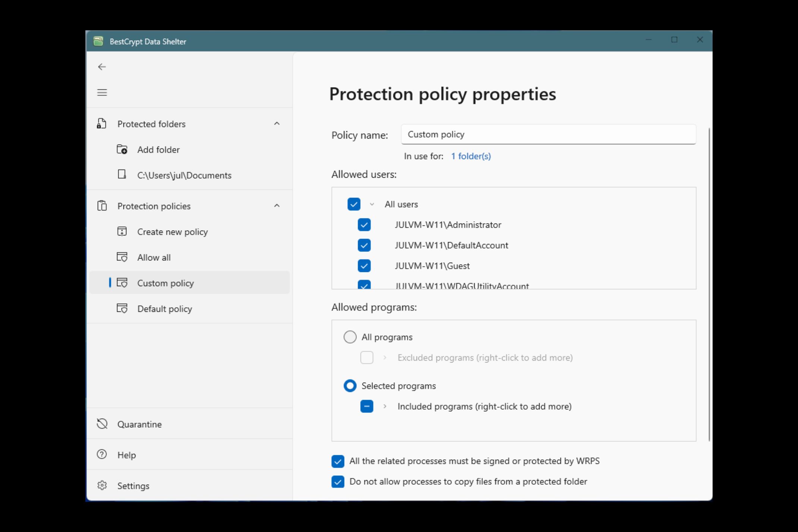Uncheck JULVM-W11\DefaultAccount user
Image resolution: width=798 pixels, height=532 pixels.
tap(364, 245)
